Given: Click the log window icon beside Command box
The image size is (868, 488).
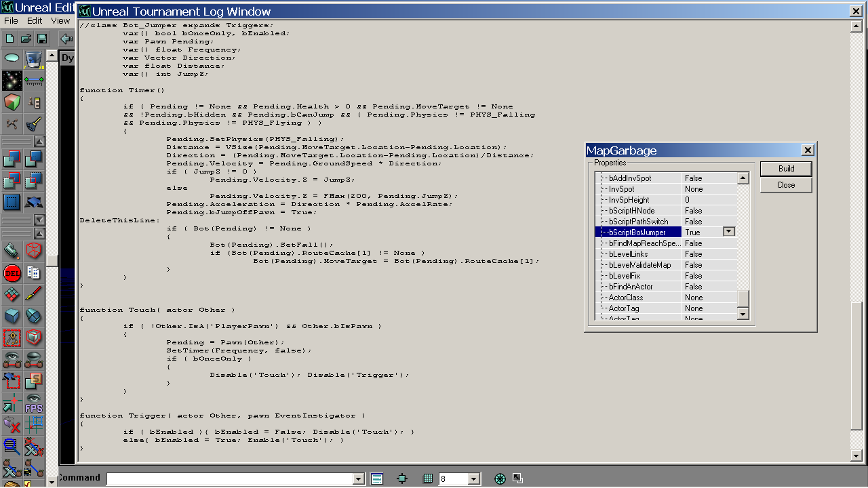Looking at the screenshot, I should coord(377,479).
